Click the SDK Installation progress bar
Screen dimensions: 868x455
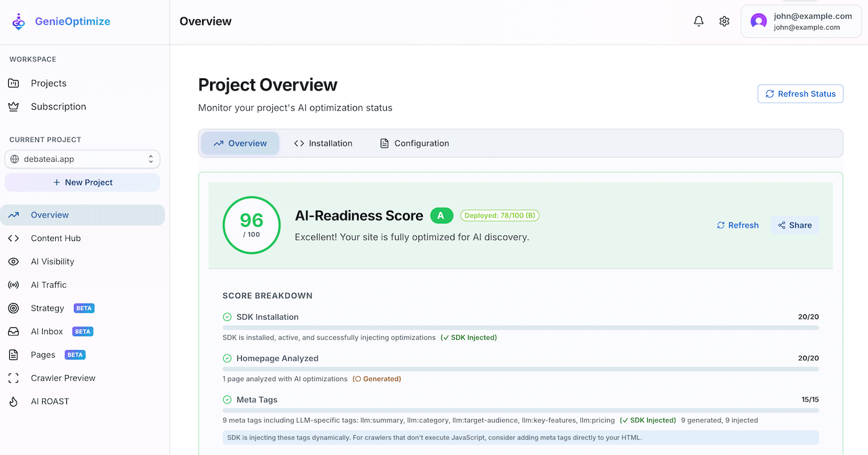[520, 327]
